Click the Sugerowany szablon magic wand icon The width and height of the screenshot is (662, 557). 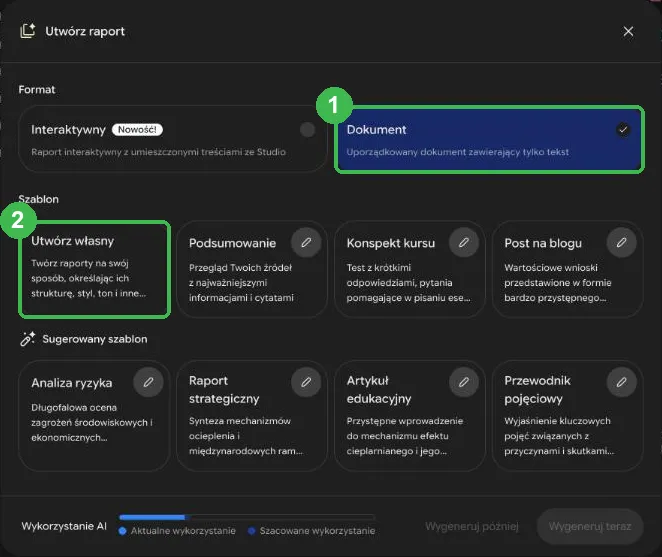28,339
